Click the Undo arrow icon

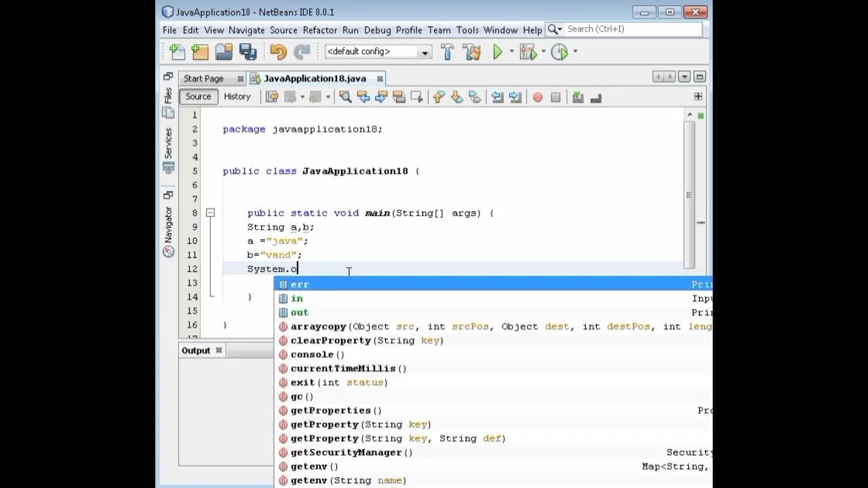[x=278, y=52]
